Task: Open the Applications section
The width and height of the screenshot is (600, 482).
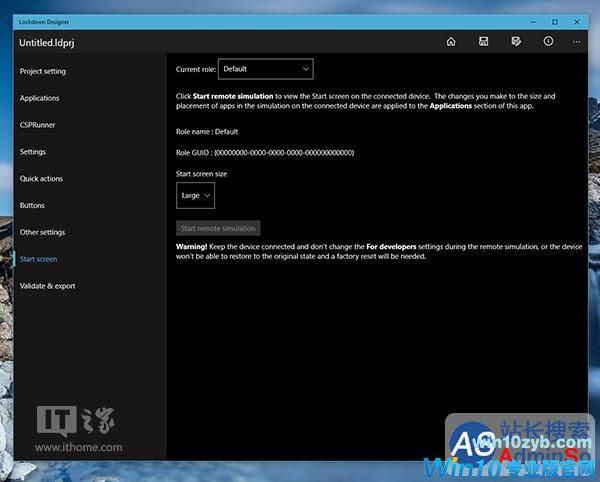Action: 40,98
